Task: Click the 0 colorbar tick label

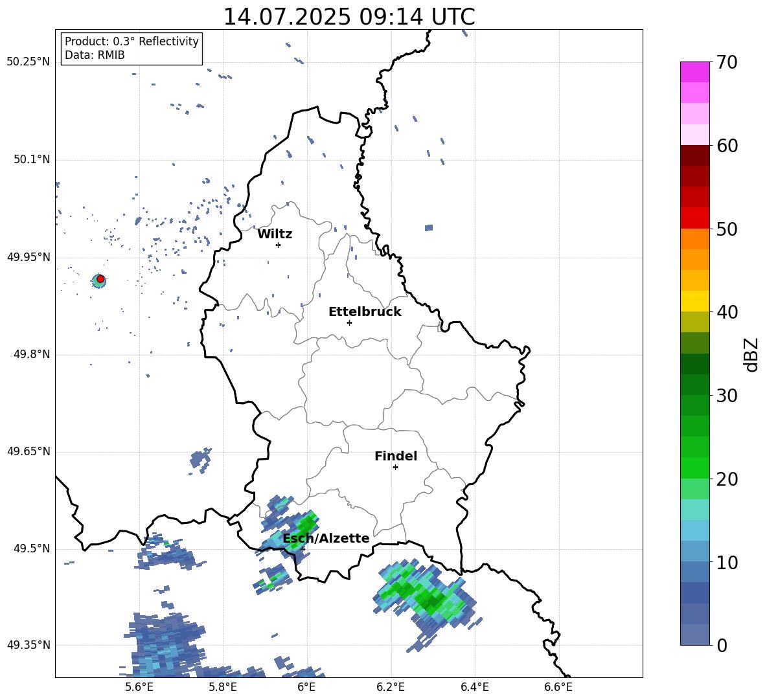Action: (722, 645)
